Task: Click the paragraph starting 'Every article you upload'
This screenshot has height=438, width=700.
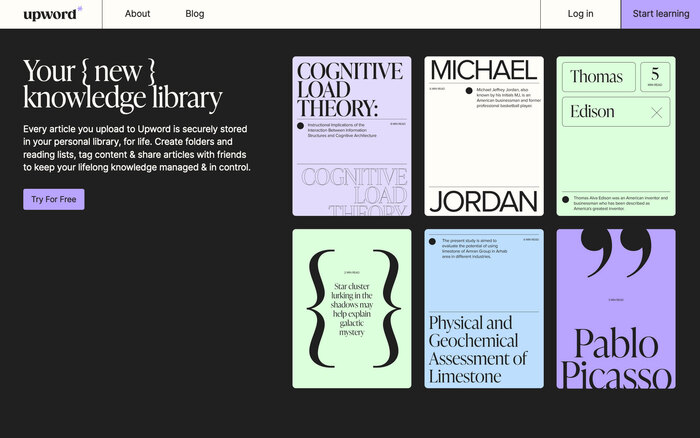Action: [137, 148]
